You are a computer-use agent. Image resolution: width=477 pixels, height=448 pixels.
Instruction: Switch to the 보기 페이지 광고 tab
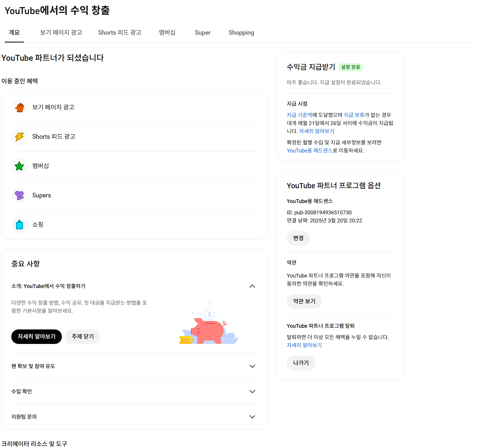(61, 33)
